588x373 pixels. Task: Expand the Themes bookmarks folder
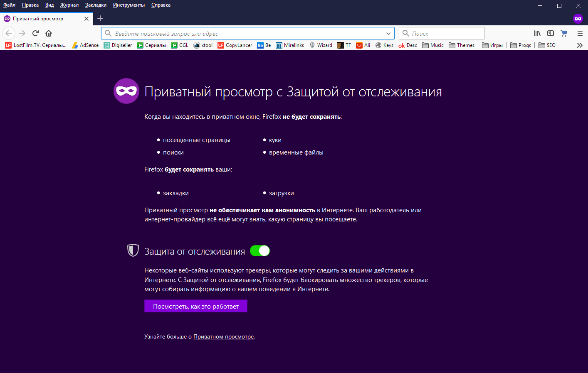[x=462, y=45]
